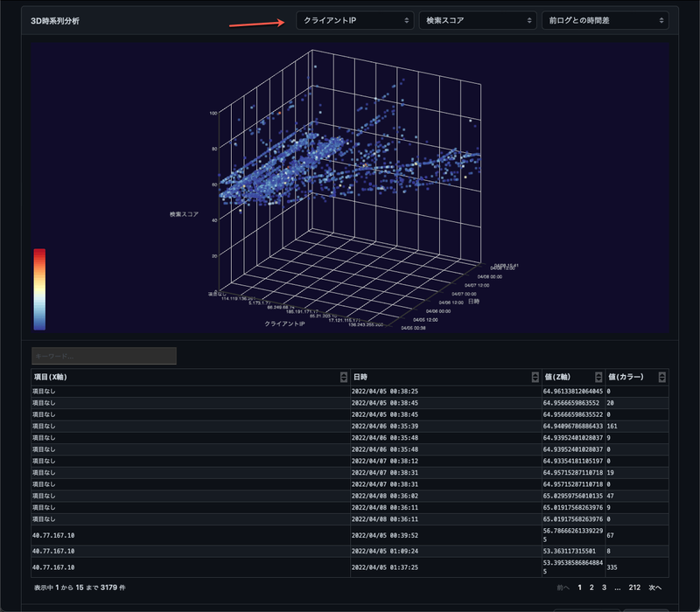The width and height of the screenshot is (700, 612).
Task: Click the color scale legend bar
Action: pyautogui.click(x=39, y=289)
